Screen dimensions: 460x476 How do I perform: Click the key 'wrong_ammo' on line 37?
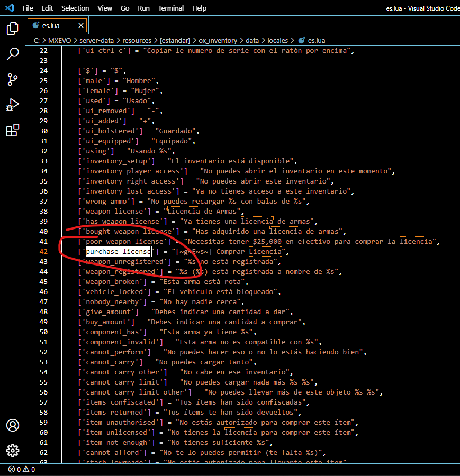pyautogui.click(x=106, y=202)
